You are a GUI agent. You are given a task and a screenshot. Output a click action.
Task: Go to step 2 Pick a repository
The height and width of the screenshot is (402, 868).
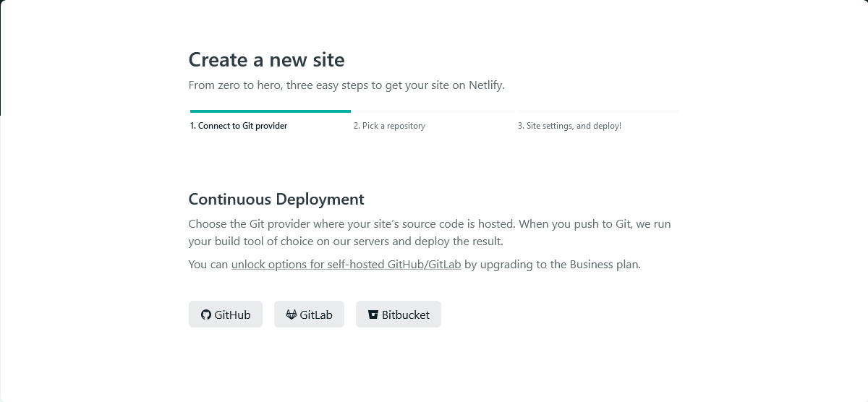(x=389, y=126)
